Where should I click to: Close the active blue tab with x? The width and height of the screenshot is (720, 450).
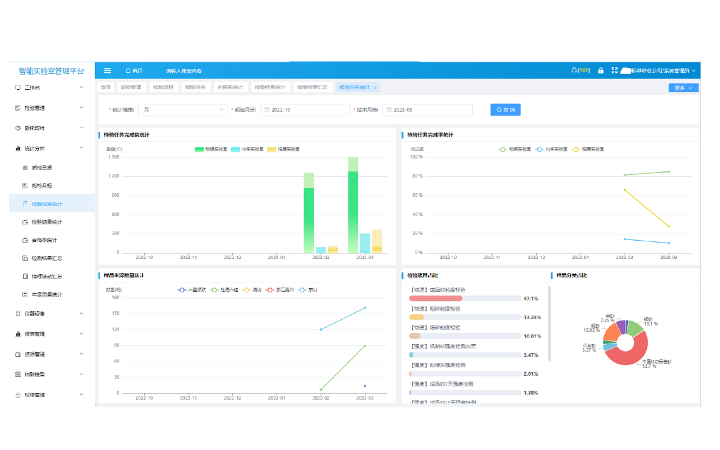click(375, 87)
